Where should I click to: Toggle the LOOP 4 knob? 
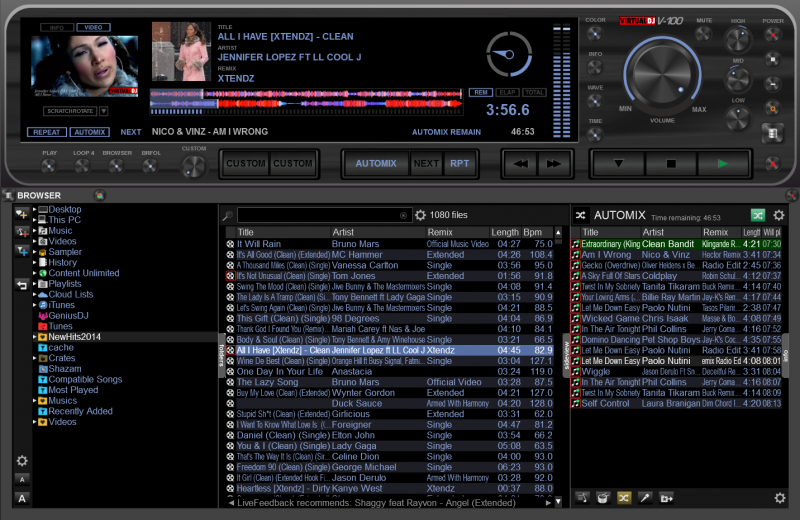pos(83,165)
